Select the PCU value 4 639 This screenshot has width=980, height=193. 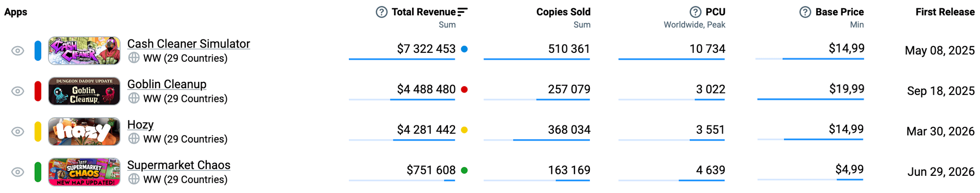click(x=710, y=170)
